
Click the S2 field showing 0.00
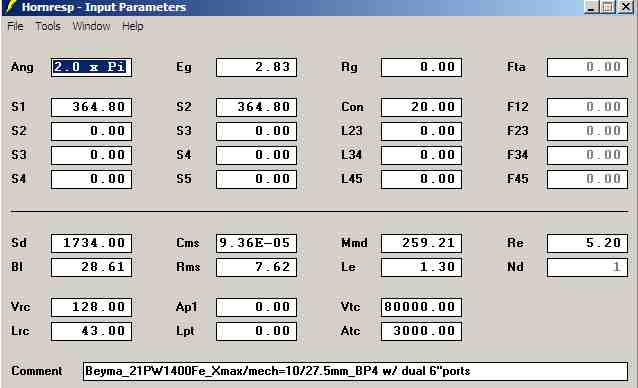(92, 131)
